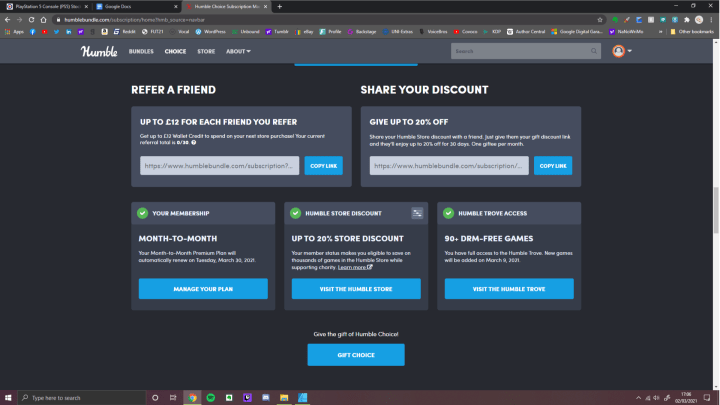Select the referral URL text field
720x405 pixels.
pos(219,166)
